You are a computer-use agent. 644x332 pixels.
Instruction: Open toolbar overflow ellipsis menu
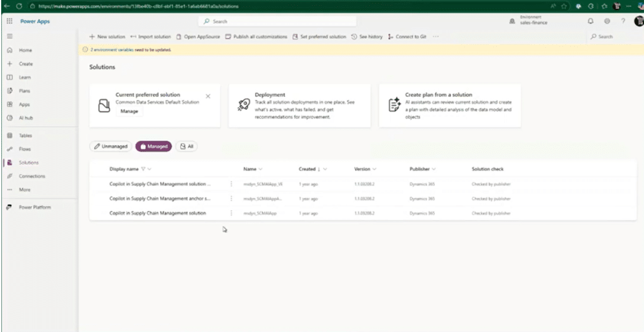click(x=435, y=37)
